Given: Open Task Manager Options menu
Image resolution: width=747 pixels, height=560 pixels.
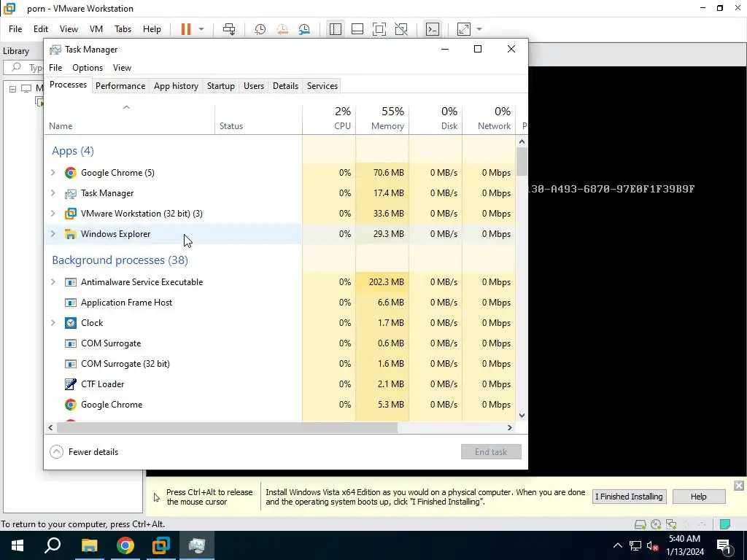Looking at the screenshot, I should pyautogui.click(x=88, y=68).
